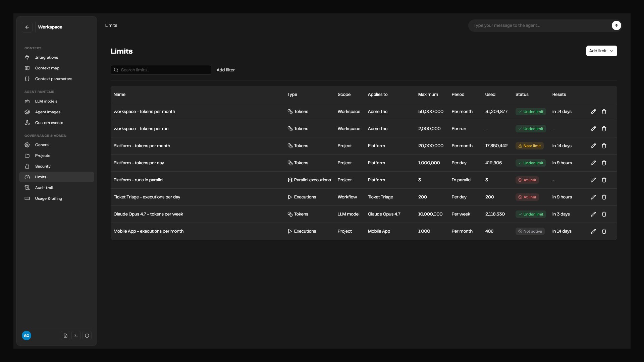Click the Search limits field

[x=161, y=70]
